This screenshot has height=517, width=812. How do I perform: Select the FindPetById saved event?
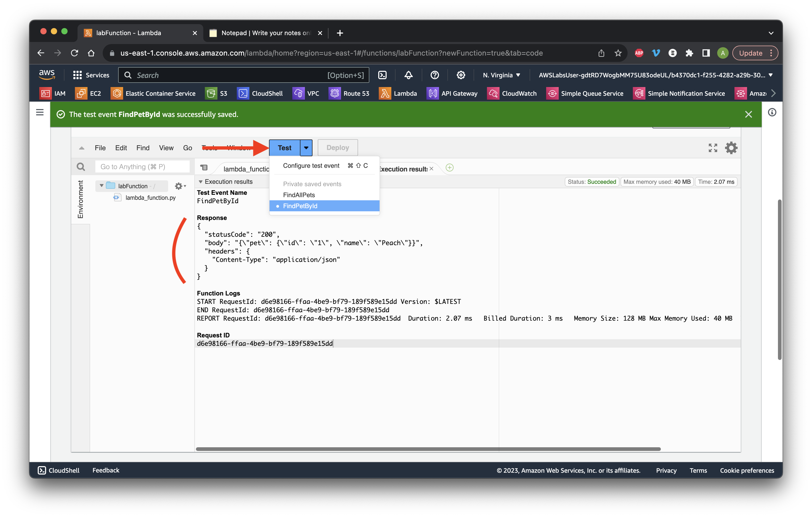pos(324,206)
